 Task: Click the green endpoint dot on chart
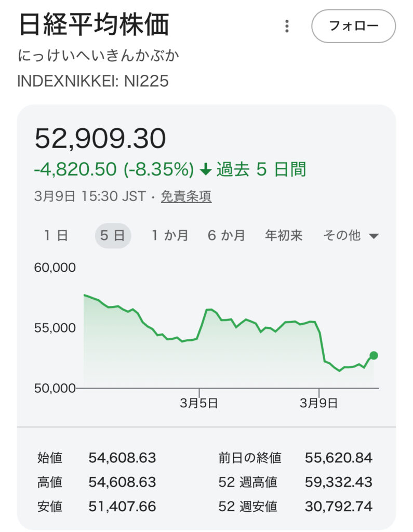click(x=374, y=355)
